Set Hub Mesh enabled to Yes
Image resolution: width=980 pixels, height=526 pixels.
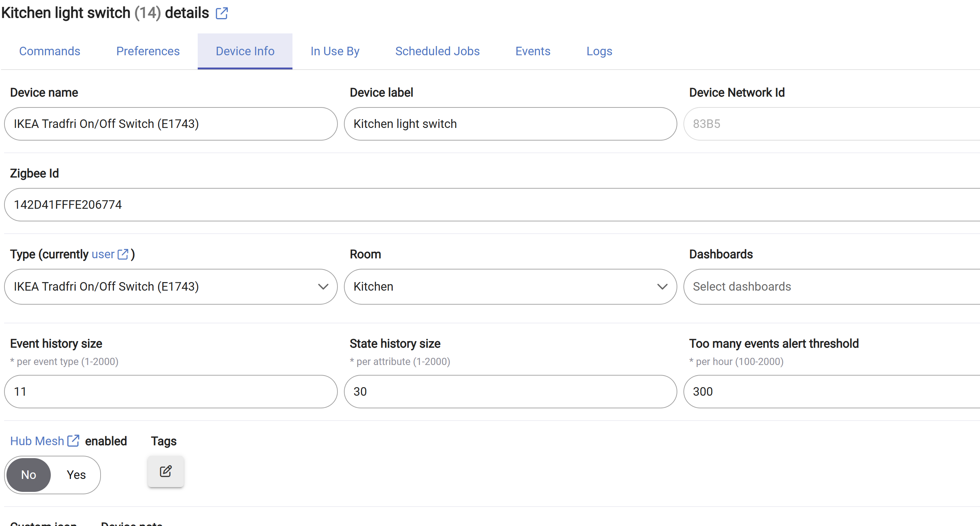tap(76, 474)
